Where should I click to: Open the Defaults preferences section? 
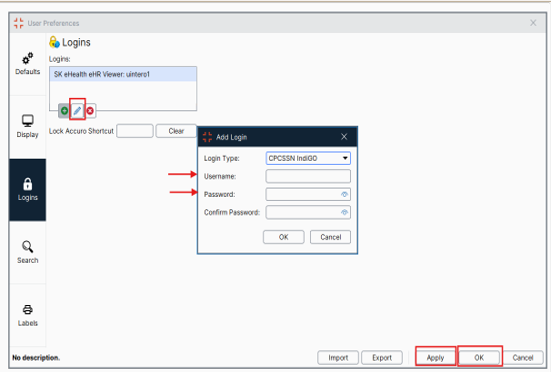(27, 64)
